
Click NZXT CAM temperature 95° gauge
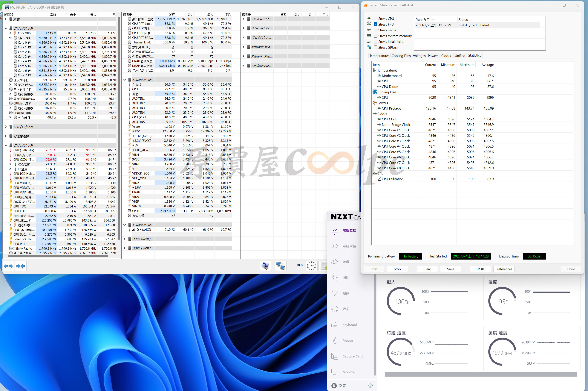click(502, 301)
